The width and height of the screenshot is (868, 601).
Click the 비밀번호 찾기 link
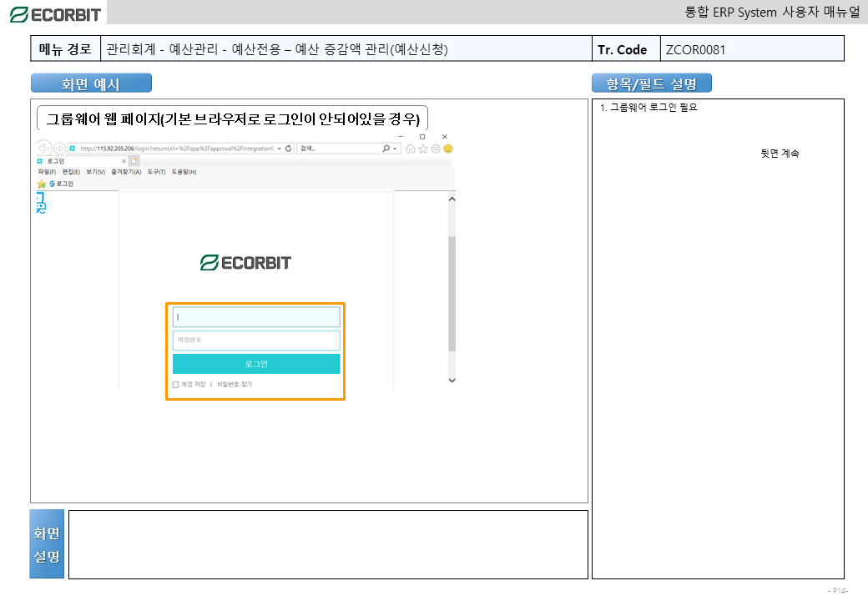coord(235,385)
